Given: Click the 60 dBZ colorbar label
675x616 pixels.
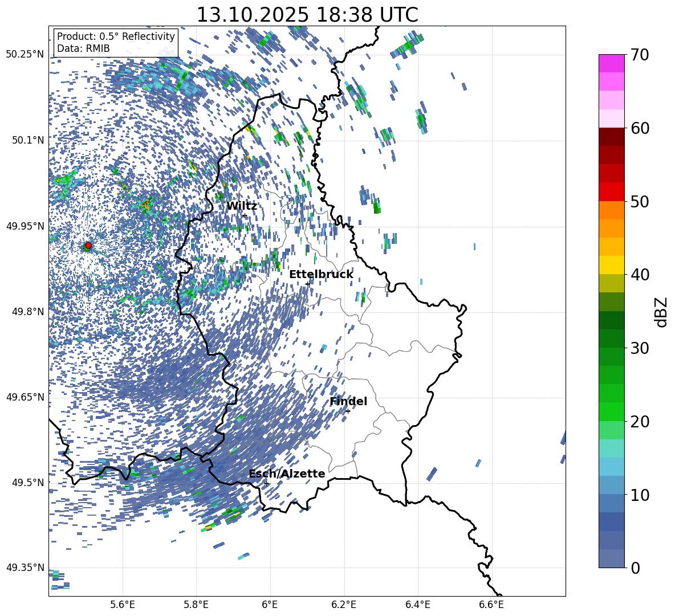Looking at the screenshot, I should point(640,128).
